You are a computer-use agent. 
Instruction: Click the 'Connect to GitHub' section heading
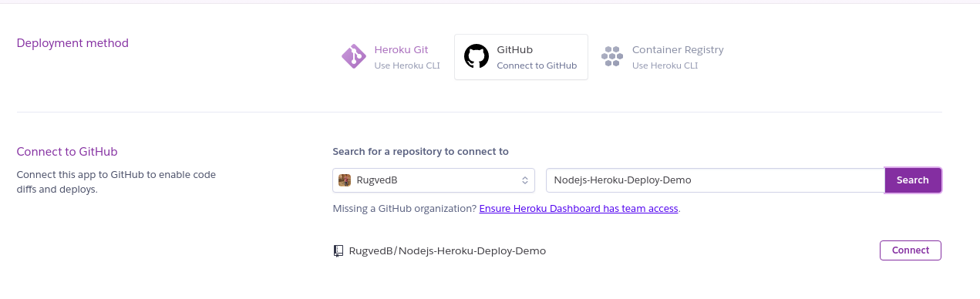tap(67, 152)
